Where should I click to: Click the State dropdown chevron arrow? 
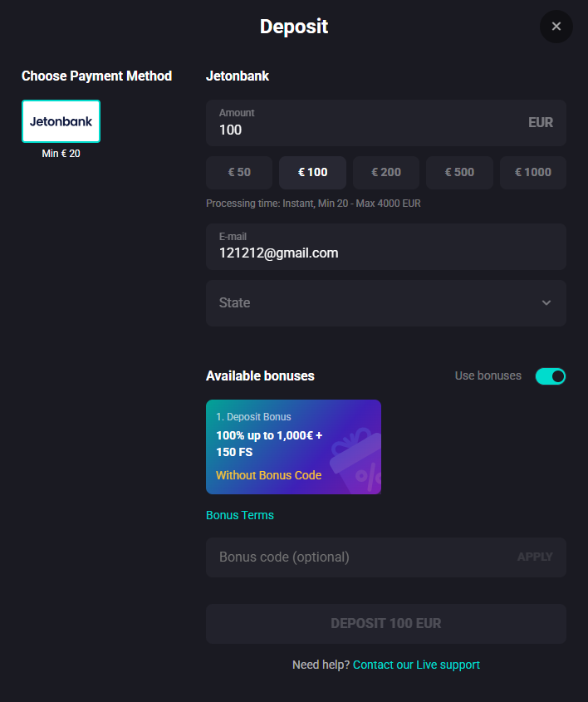click(546, 303)
